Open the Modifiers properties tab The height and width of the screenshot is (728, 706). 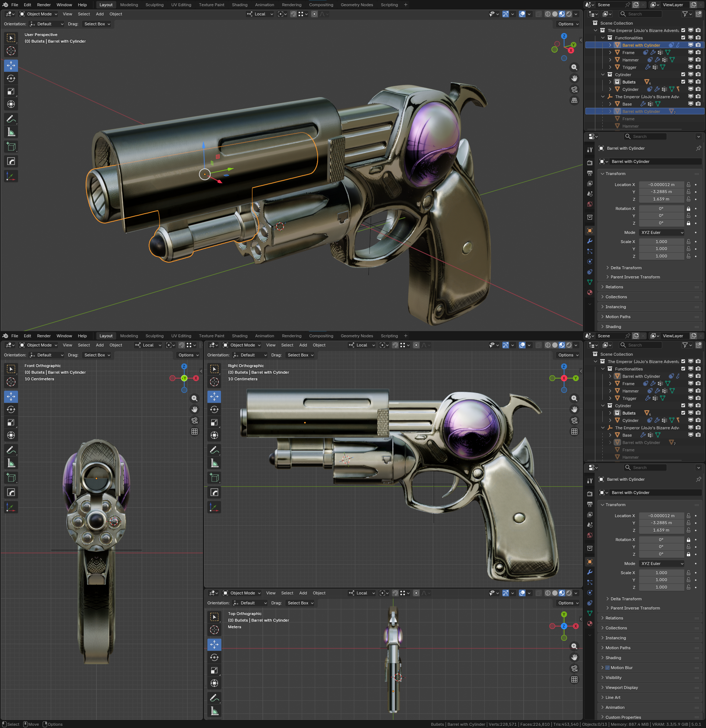pyautogui.click(x=590, y=241)
